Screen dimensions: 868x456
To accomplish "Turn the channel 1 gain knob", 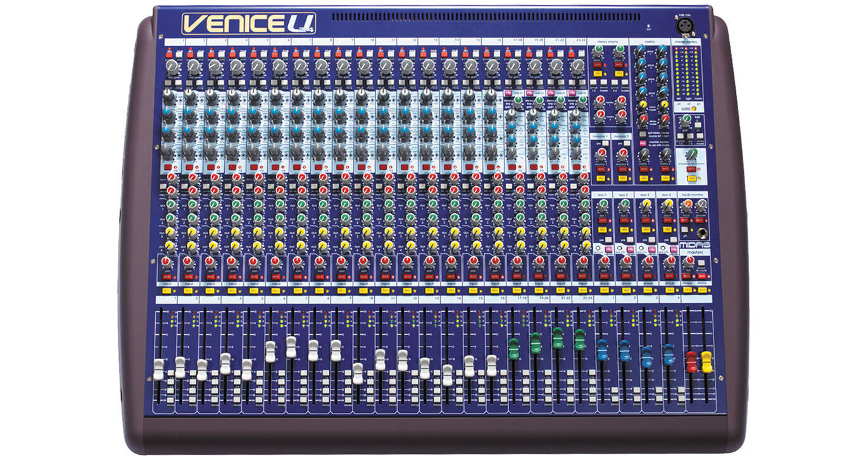I will click(173, 66).
